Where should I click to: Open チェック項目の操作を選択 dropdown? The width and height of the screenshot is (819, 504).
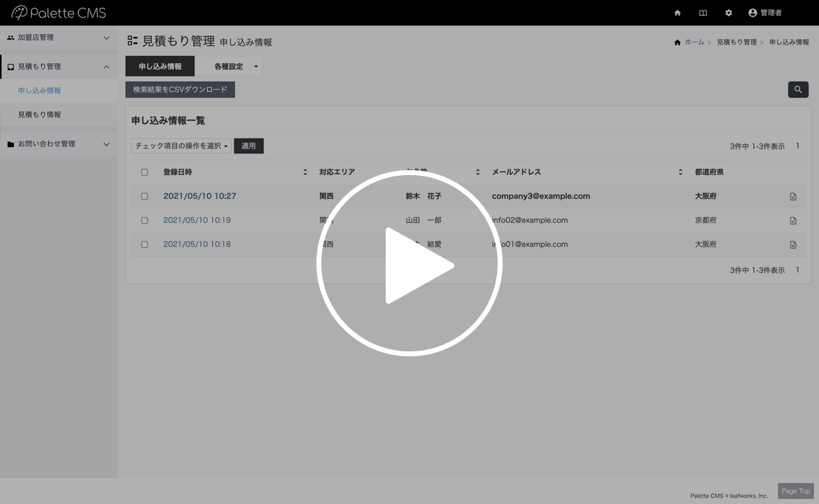pos(181,146)
